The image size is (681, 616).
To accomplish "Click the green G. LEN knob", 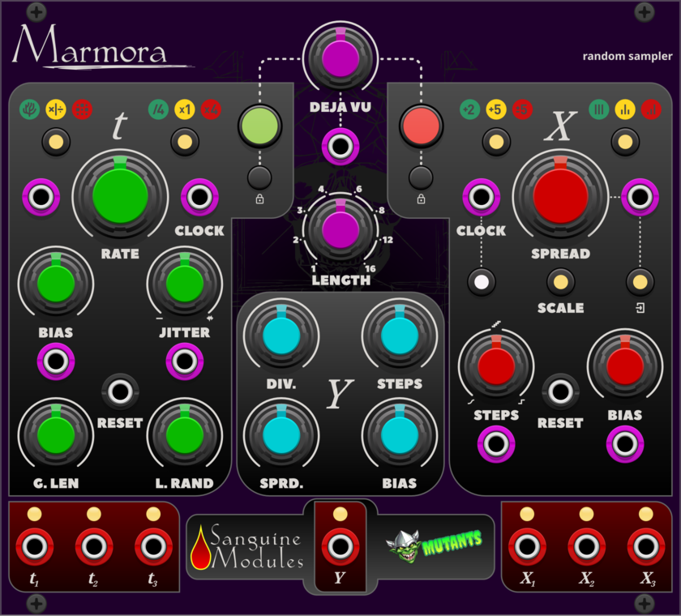I will [x=56, y=435].
